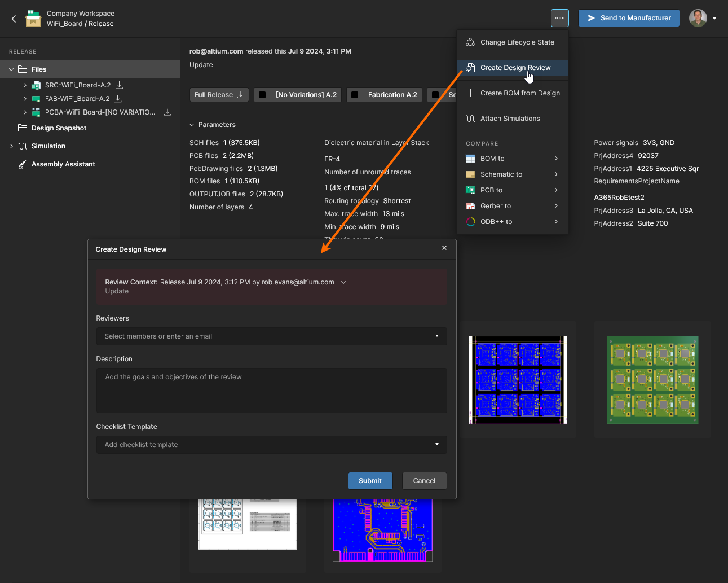Open the three-dot more actions menu
Image resolution: width=728 pixels, height=583 pixels.
pyautogui.click(x=560, y=18)
